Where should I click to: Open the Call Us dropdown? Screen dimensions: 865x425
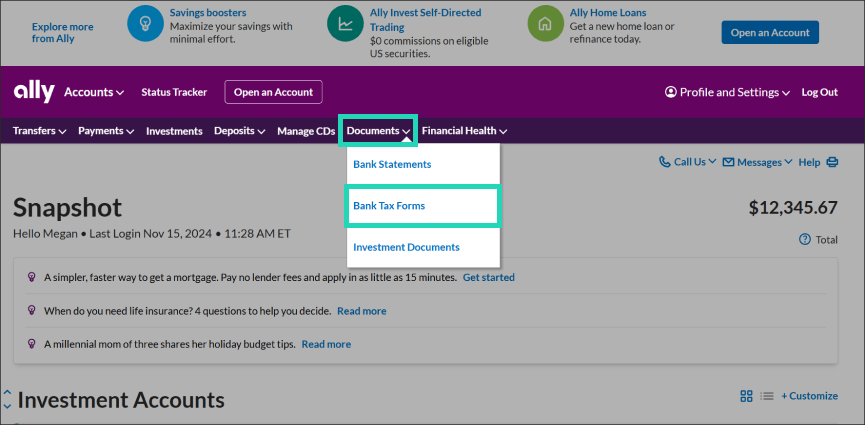coord(688,162)
